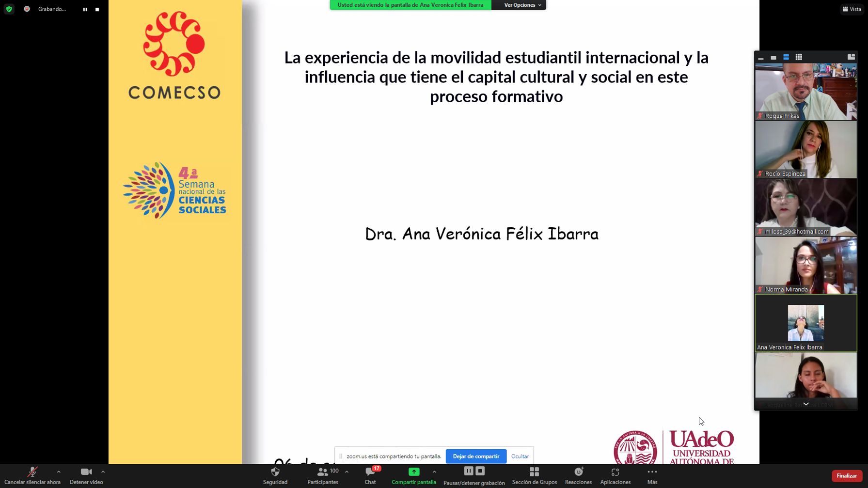868x488 pixels.
Task: Click muted mic icon beside Norma Miranda
Action: [x=760, y=289]
